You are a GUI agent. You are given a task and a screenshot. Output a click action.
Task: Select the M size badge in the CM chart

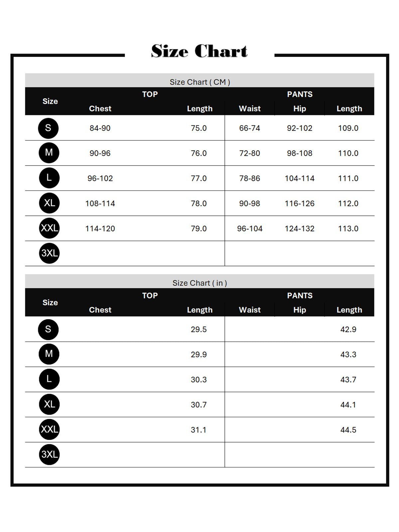point(49,153)
